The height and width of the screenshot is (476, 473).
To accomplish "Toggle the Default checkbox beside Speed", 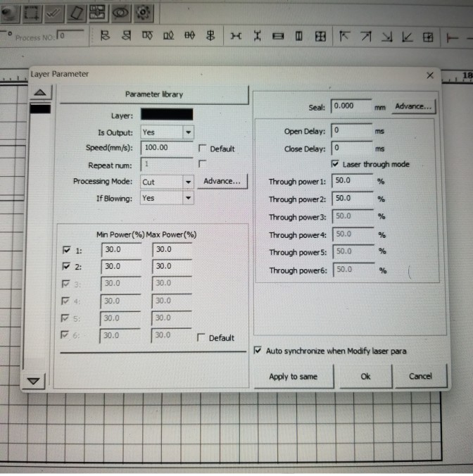I will coord(202,148).
